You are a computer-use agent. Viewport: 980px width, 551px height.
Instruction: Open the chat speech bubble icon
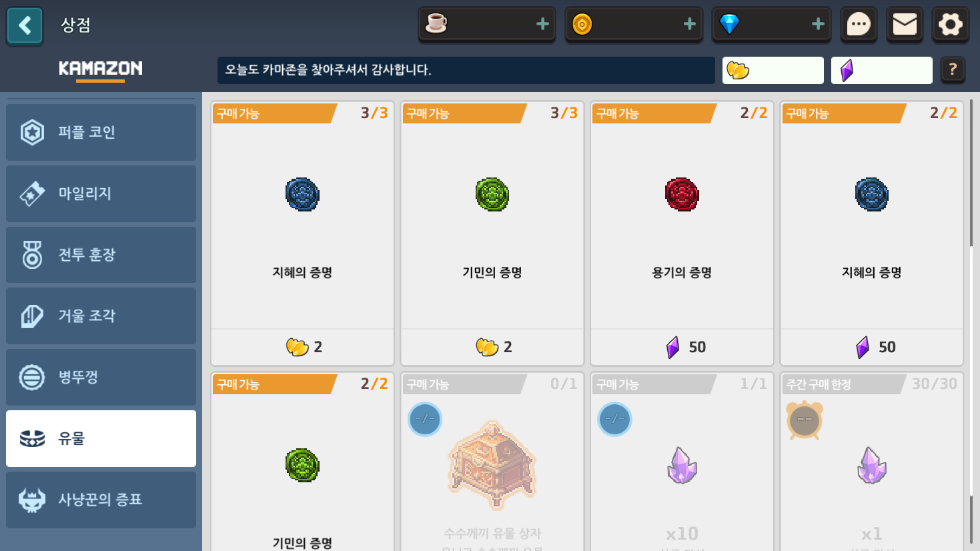859,25
